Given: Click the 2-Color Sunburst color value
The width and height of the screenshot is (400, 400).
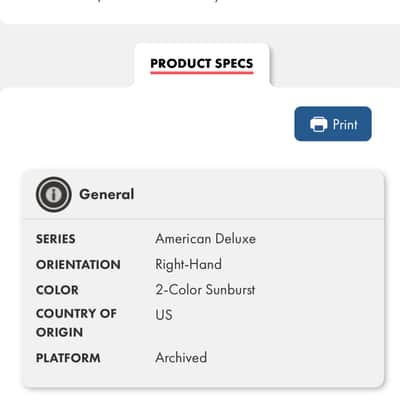Looking at the screenshot, I should point(205,289).
